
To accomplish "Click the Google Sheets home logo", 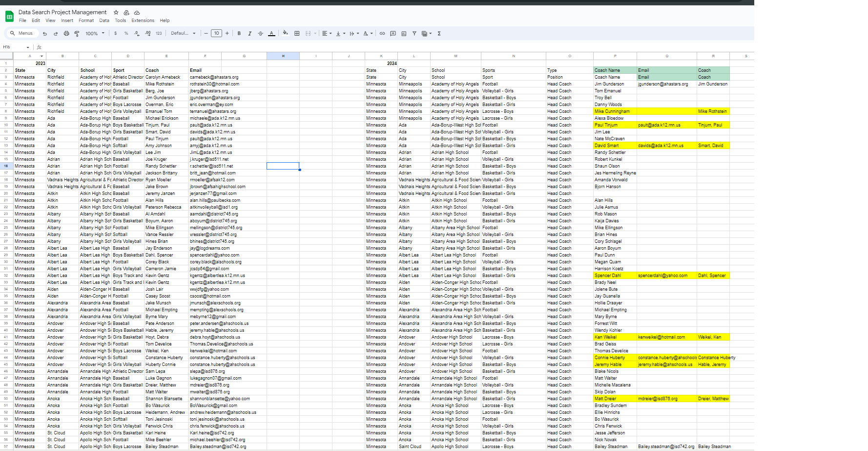I will click(x=9, y=17).
